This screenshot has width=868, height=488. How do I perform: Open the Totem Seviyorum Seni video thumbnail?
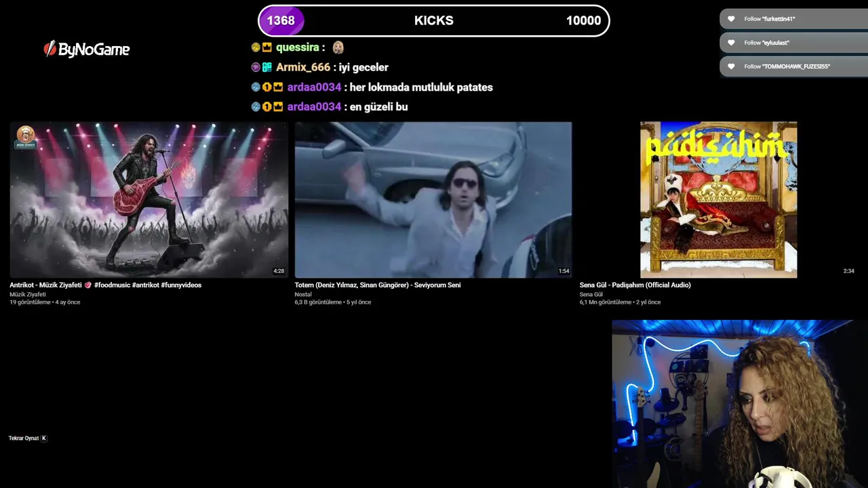[433, 200]
